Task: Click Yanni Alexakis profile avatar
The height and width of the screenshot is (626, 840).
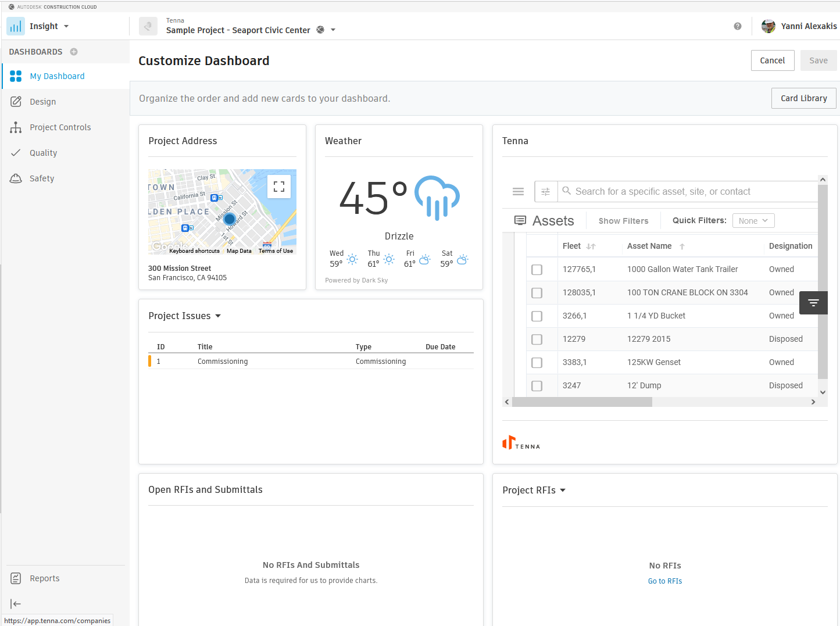Action: tap(768, 26)
